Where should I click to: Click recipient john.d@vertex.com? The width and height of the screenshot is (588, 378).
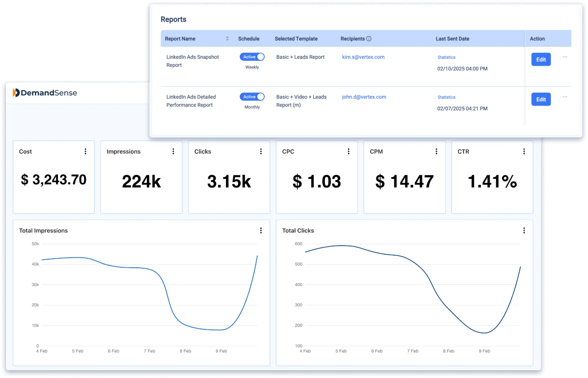click(364, 97)
